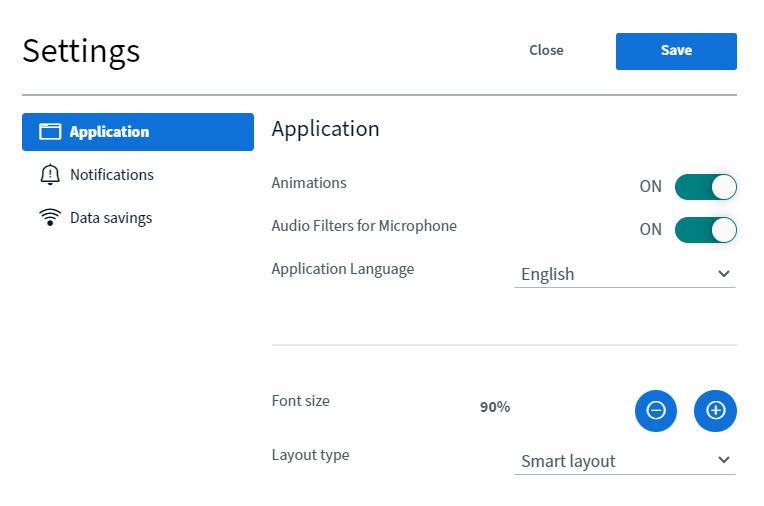
Task: Turn off the Animations toggle
Action: tap(705, 186)
